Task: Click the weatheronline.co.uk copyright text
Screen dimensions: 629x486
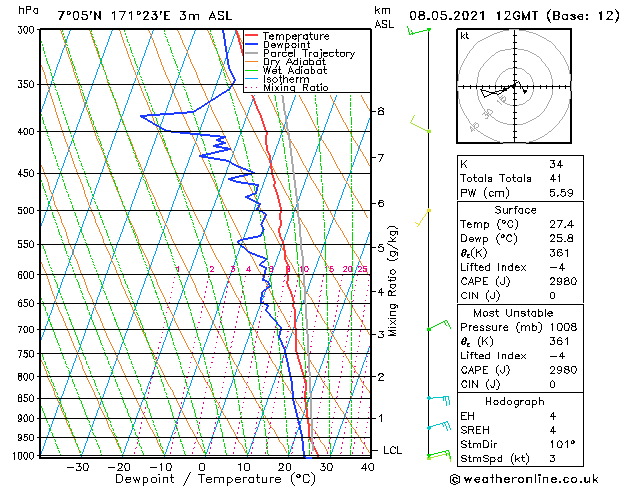Action: (x=524, y=479)
